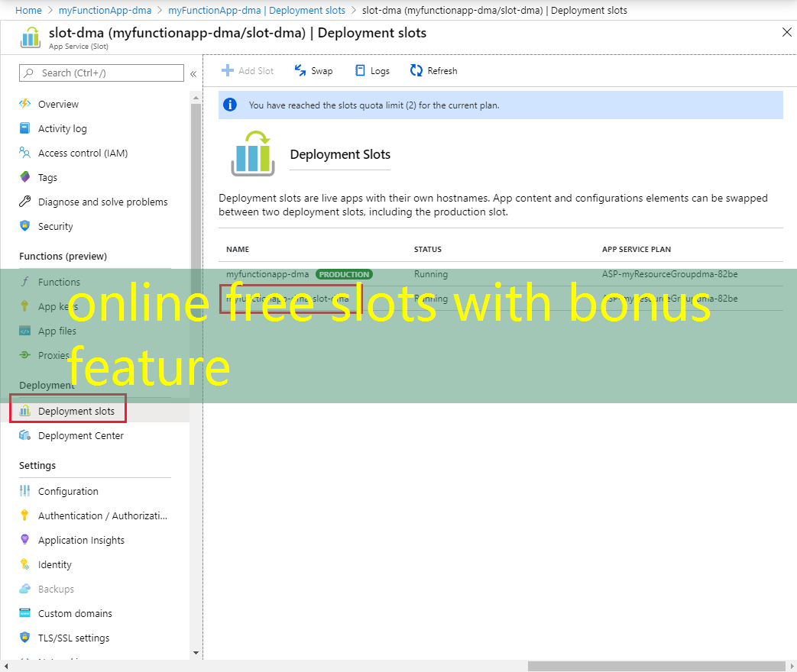This screenshot has height=672, width=797.
Task: Navigate Home via the breadcrumb
Action: [x=28, y=10]
